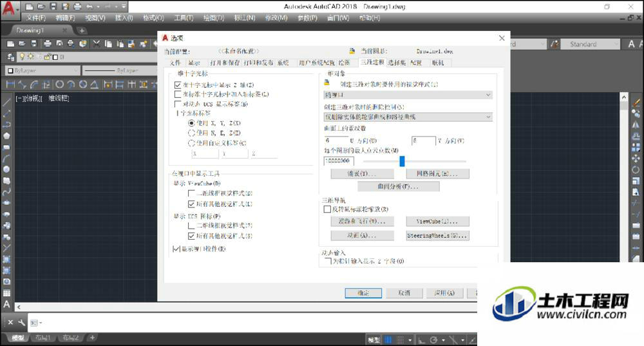Toggle 'Display viewport controls (R)' checkbox

pyautogui.click(x=176, y=249)
